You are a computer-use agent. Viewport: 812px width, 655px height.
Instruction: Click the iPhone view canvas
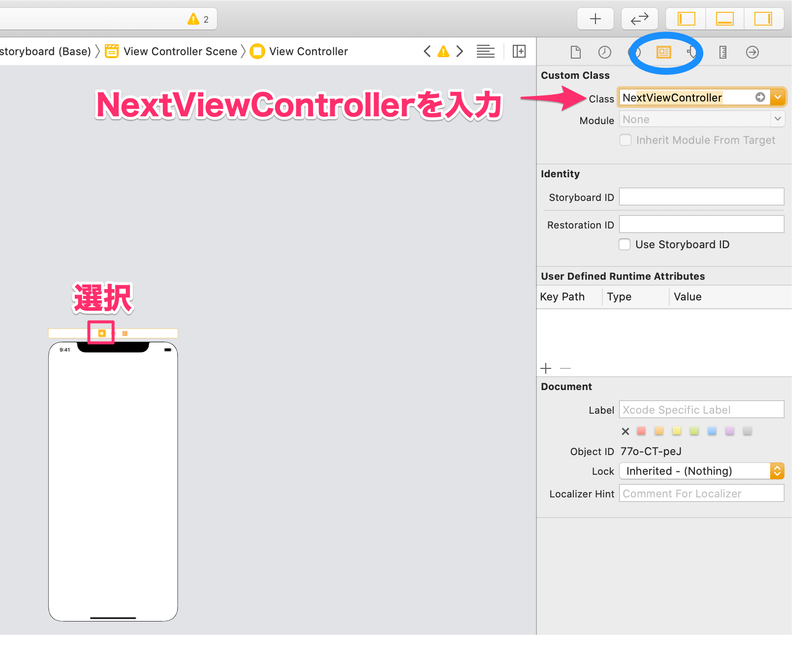113,482
